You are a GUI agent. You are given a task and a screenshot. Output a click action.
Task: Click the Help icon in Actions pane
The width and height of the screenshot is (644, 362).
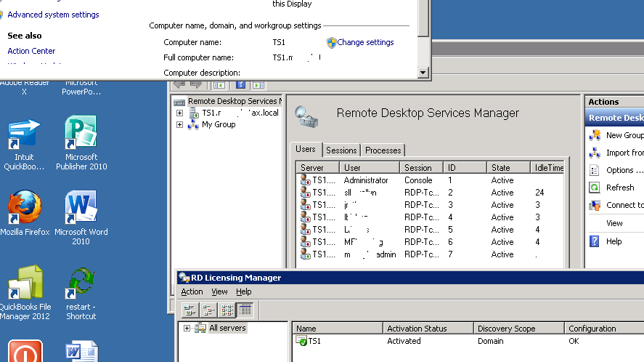(595, 241)
